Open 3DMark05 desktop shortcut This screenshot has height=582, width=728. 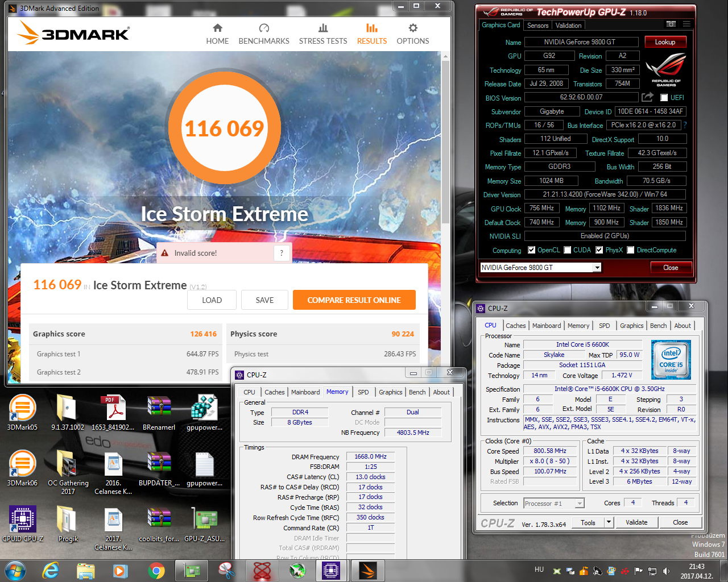click(x=22, y=411)
